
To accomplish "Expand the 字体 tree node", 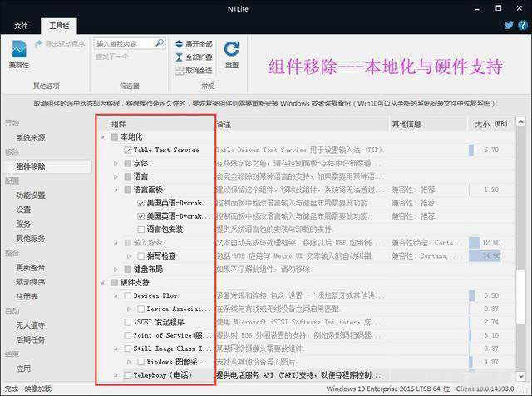I will click(x=116, y=164).
